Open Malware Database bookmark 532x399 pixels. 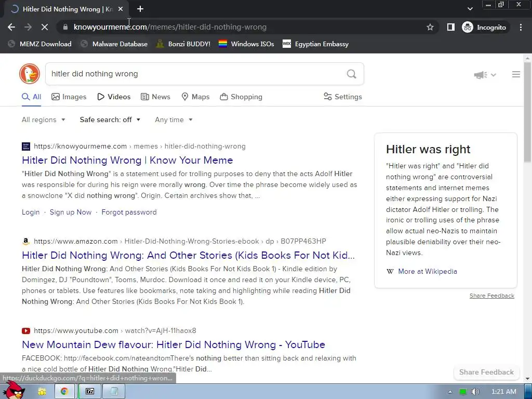pos(114,44)
